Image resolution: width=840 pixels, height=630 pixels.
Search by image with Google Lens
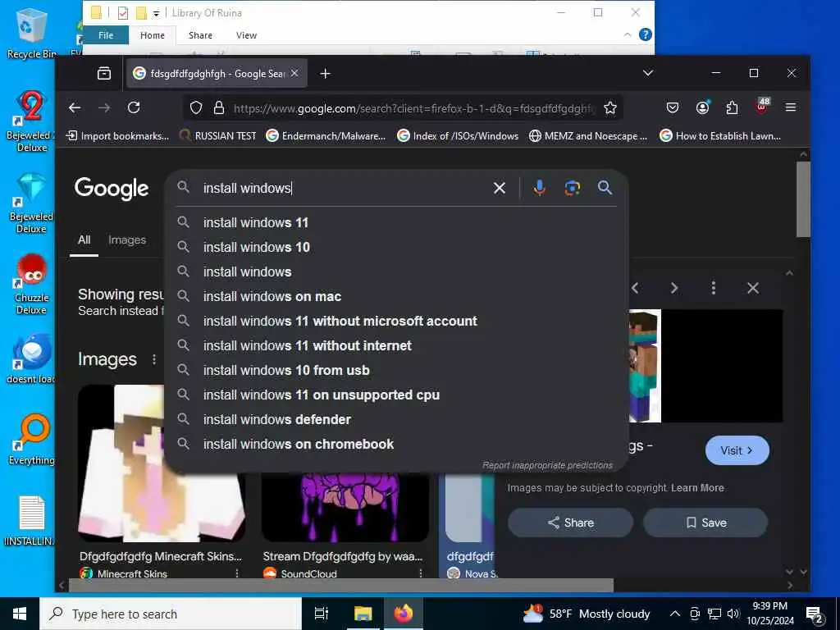pos(572,188)
